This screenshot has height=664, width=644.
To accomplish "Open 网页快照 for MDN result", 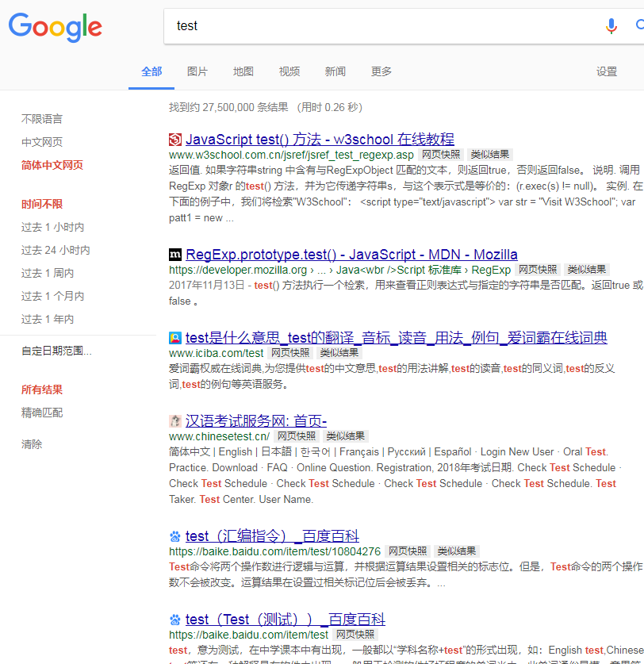I will click(x=538, y=270).
